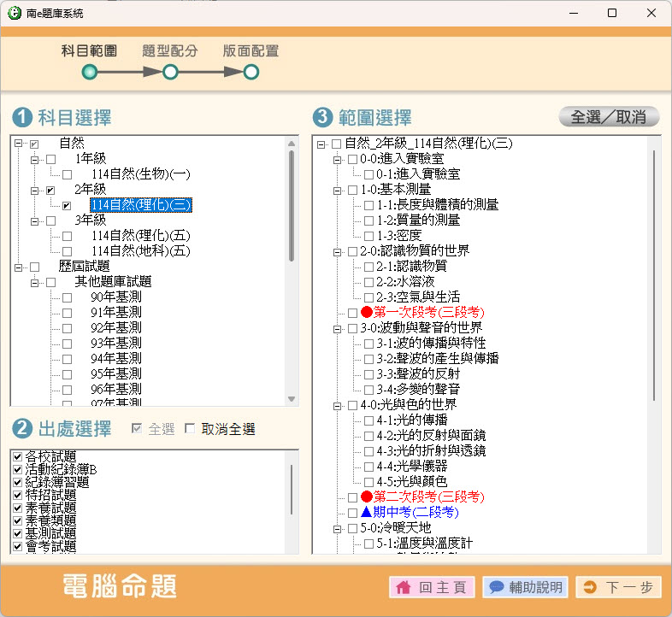The image size is (672, 617).
Task: Click the 題型配分 step circle icon
Action: pyautogui.click(x=170, y=72)
